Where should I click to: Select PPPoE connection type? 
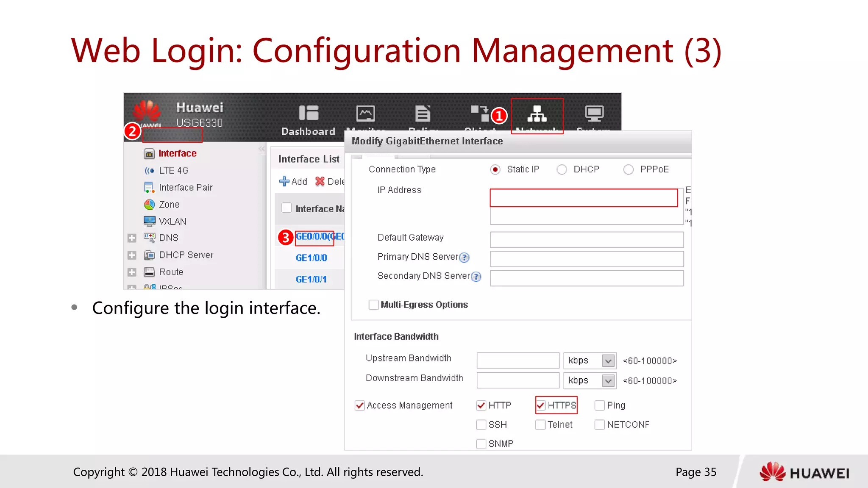click(x=629, y=169)
